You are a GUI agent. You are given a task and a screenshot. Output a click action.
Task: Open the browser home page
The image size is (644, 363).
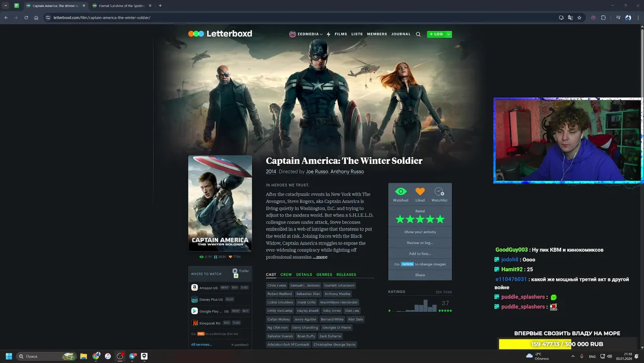[36, 18]
